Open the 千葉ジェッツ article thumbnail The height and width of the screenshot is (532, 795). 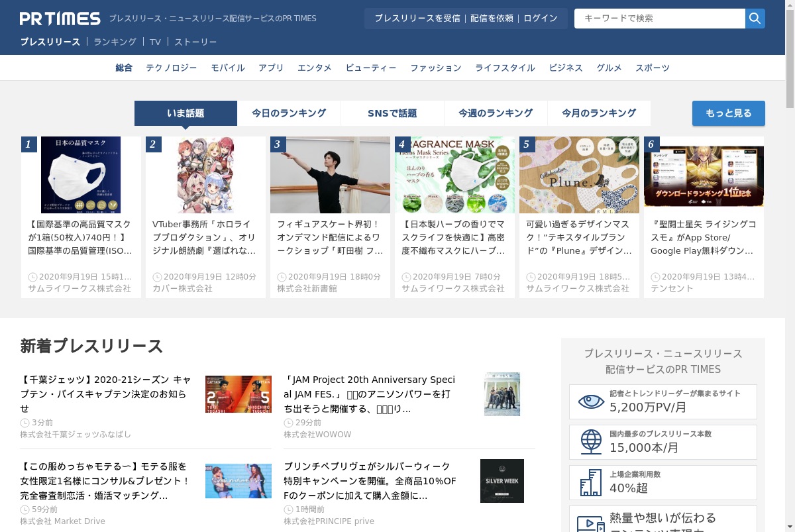pyautogui.click(x=238, y=394)
